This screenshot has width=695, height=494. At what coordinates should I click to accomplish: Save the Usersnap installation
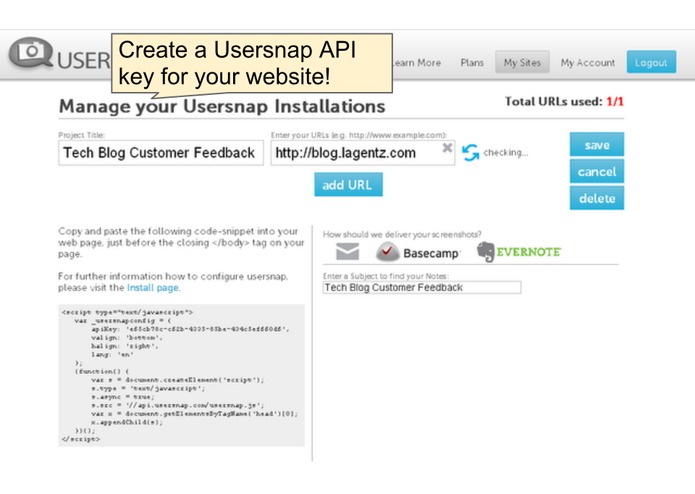(x=597, y=144)
